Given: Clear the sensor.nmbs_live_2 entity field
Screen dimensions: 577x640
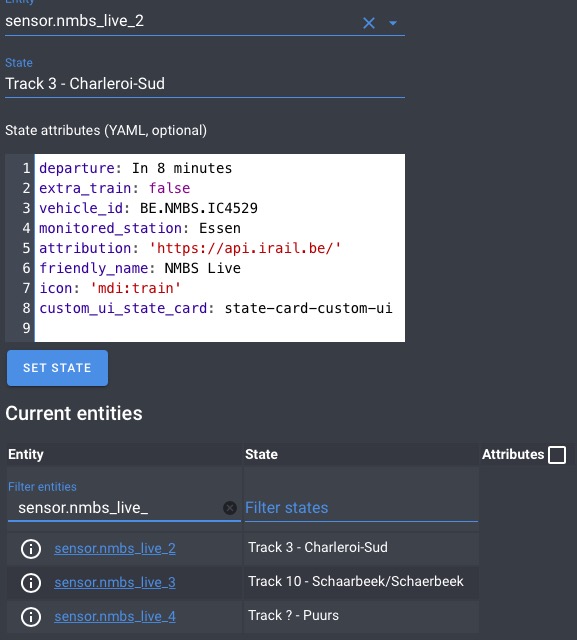Looking at the screenshot, I should [x=368, y=23].
